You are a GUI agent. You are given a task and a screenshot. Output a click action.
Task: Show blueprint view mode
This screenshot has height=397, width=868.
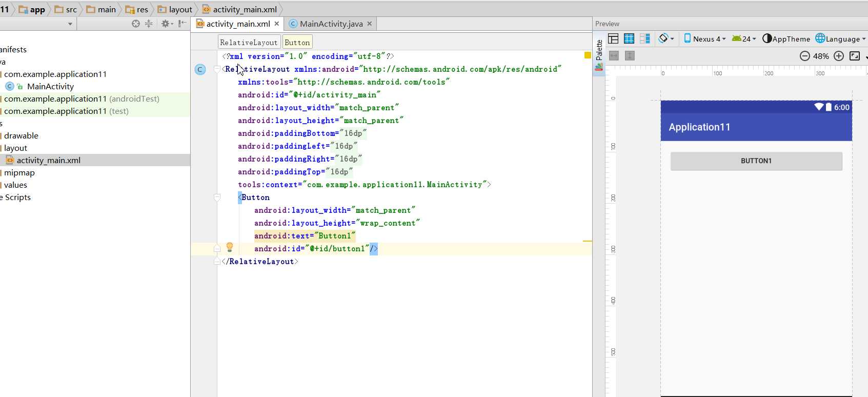pos(629,38)
